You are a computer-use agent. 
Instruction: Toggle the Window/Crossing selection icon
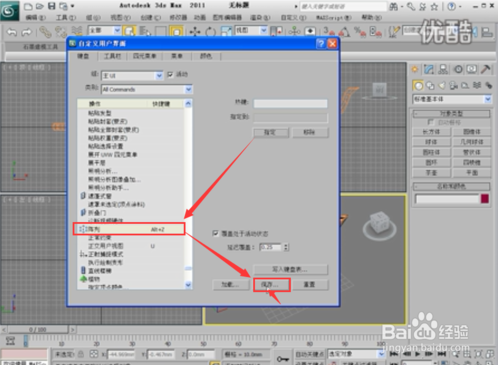click(x=176, y=32)
